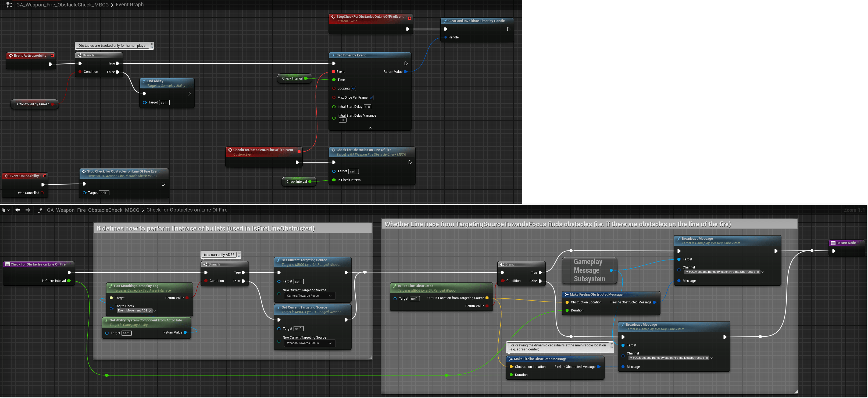Toggle pin on 'is is currently ADS?' comment bubble
Viewport: 868px width, 398px height.
[x=239, y=253]
